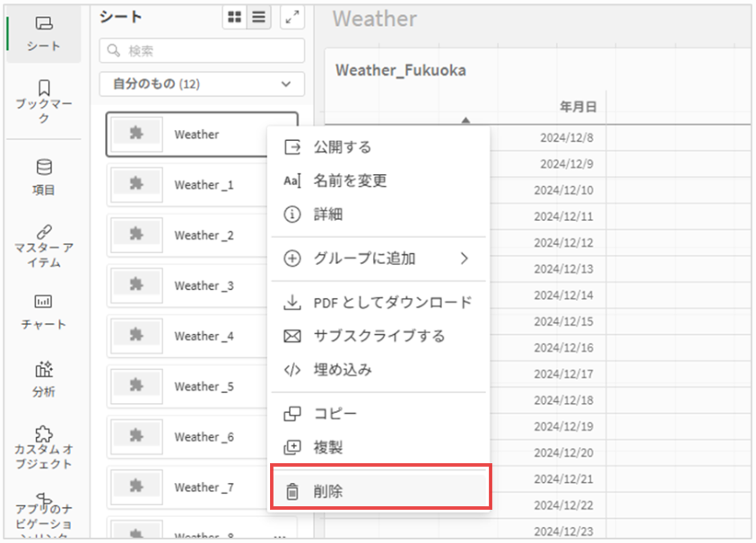Click inside the 検索 search field
This screenshot has width=756, height=543.
(x=202, y=50)
